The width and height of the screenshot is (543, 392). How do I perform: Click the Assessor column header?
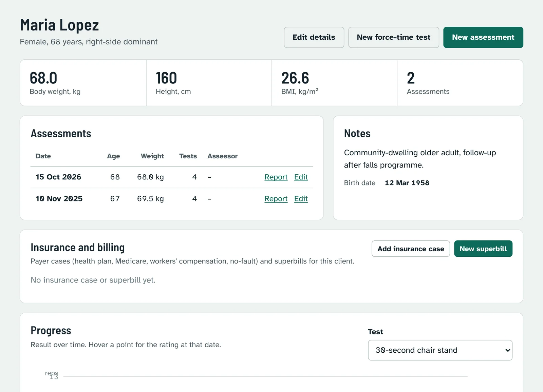pos(223,156)
